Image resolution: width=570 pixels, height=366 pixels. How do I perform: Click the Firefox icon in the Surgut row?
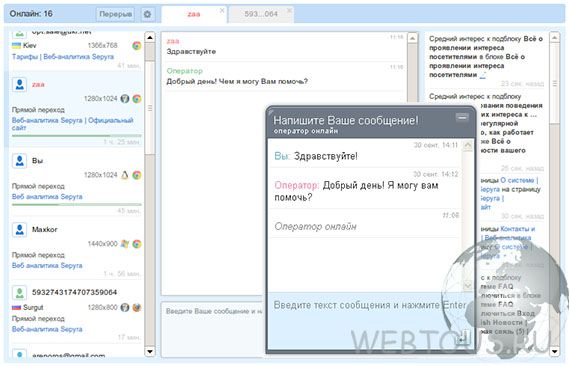137,307
